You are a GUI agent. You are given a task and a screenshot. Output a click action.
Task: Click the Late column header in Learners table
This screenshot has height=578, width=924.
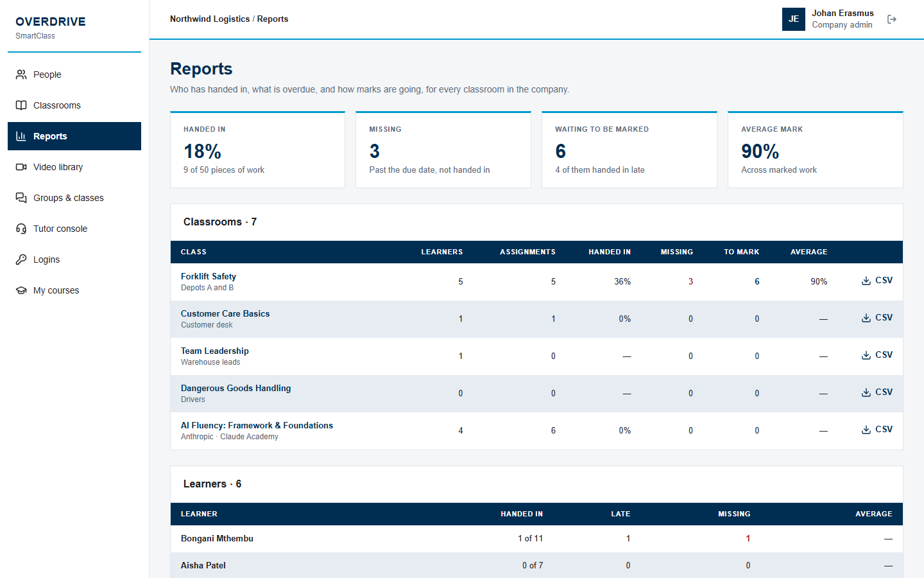[620, 514]
